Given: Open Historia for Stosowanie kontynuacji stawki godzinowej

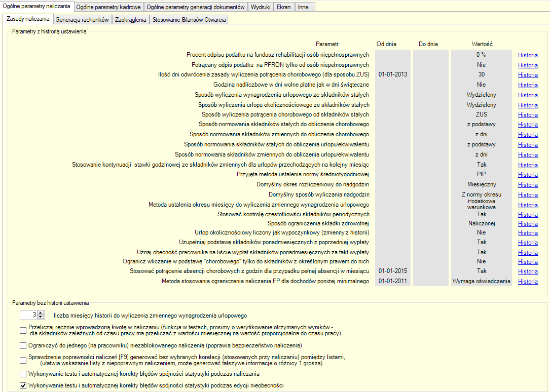Looking at the screenshot, I should 528,165.
